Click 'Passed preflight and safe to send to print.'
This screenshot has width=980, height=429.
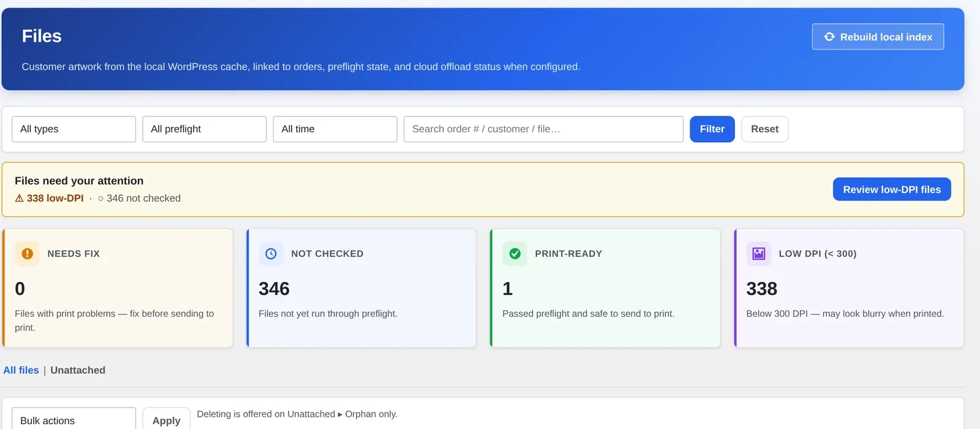588,314
